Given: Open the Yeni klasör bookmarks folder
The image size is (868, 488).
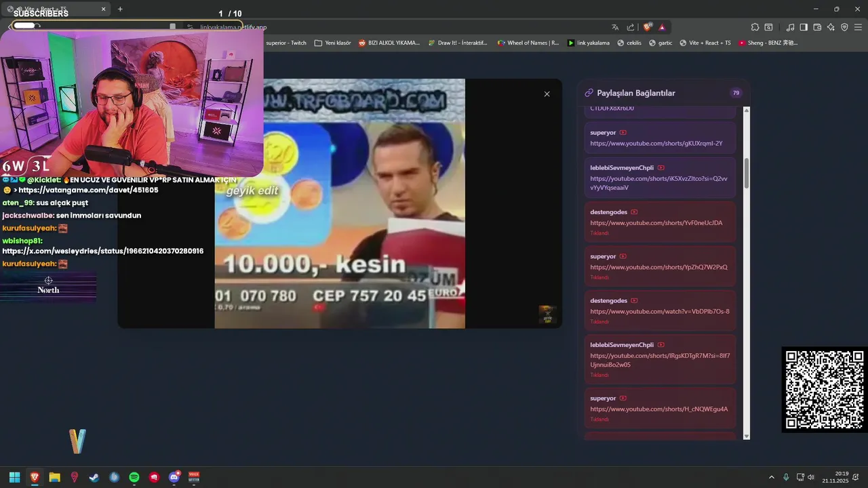Looking at the screenshot, I should (332, 43).
